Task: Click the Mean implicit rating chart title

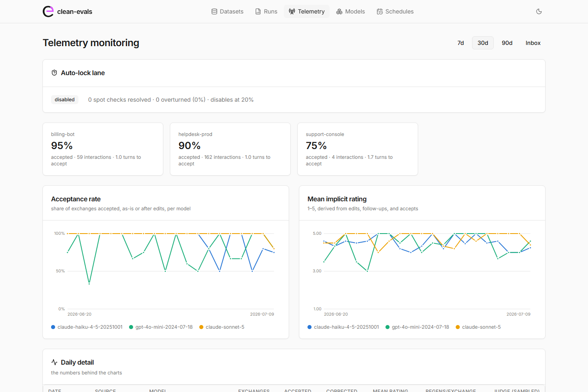Action: pos(337,199)
